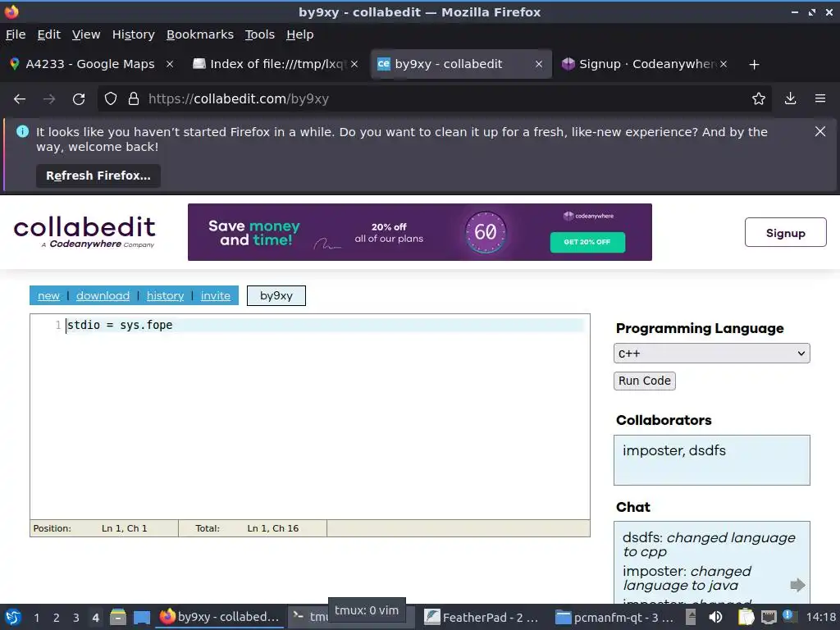Switch to the pcmanfm-qt taskbar window
The height and width of the screenshot is (630, 840).
click(x=614, y=618)
